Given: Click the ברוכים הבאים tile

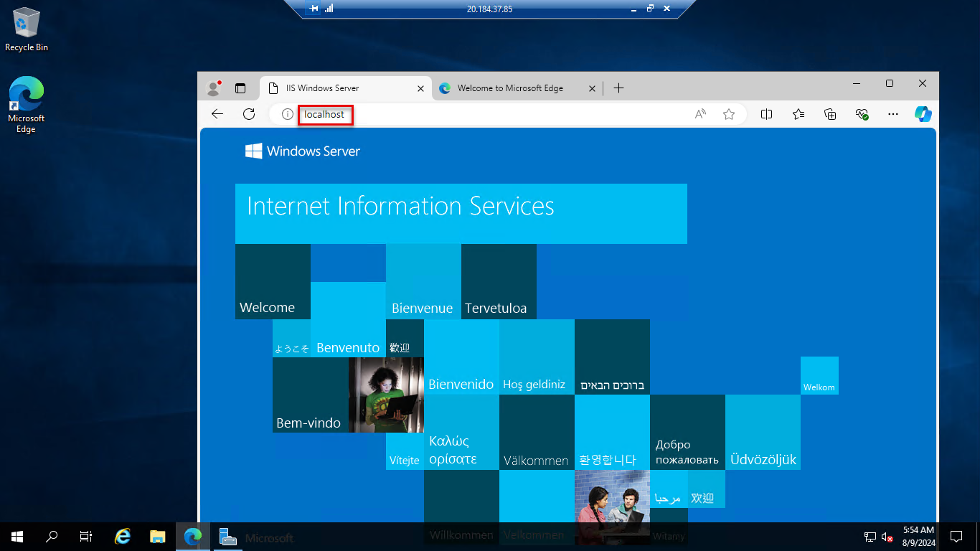Looking at the screenshot, I should pos(612,357).
